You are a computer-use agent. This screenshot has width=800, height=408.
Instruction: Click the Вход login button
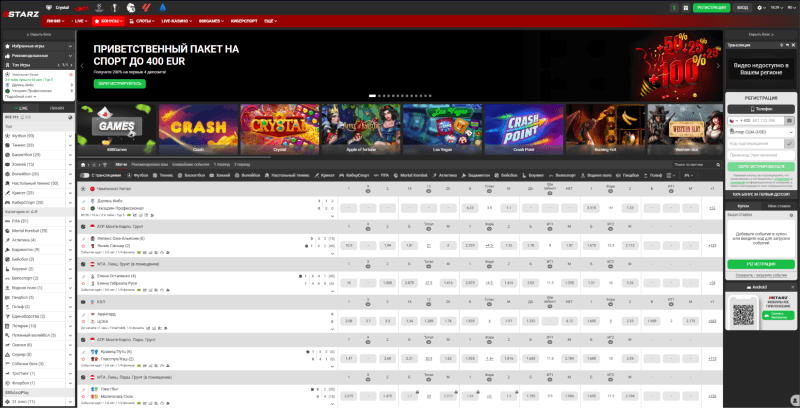point(742,6)
